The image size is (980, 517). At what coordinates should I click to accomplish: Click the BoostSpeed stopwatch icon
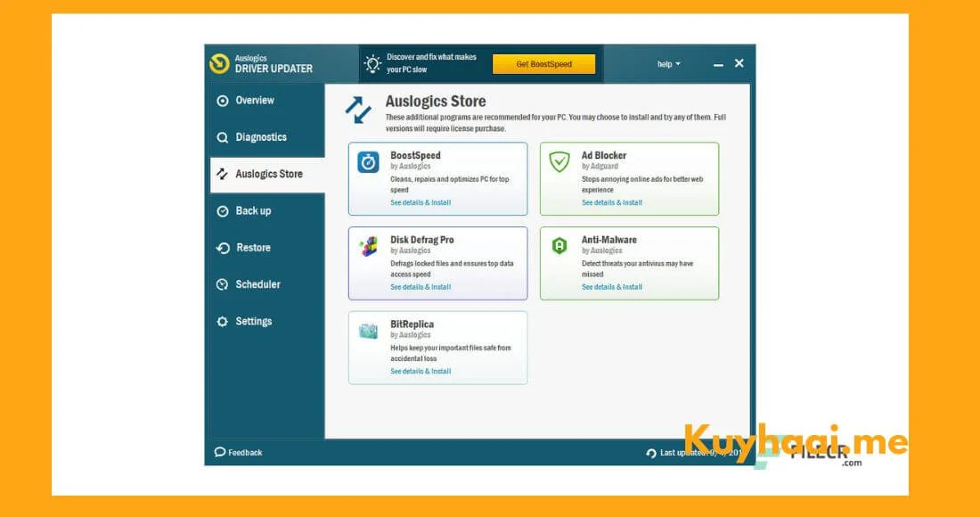[368, 162]
